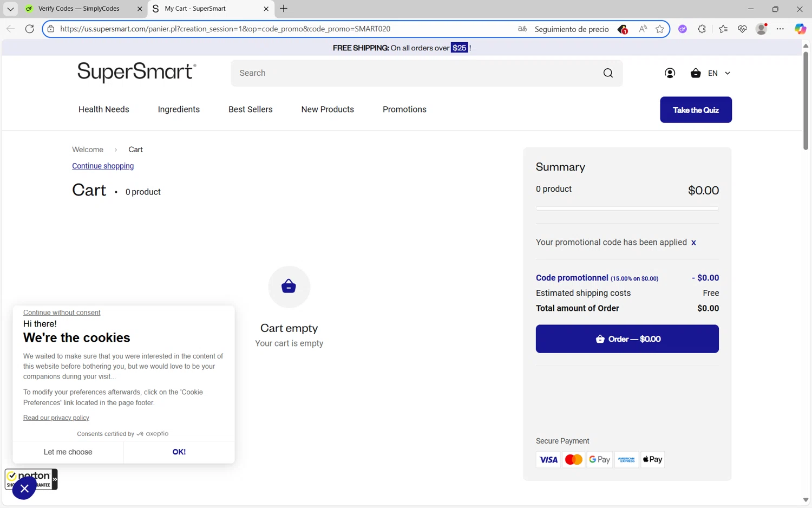Viewport: 812px width, 508px height.
Task: Expand the EN language dropdown
Action: click(719, 73)
